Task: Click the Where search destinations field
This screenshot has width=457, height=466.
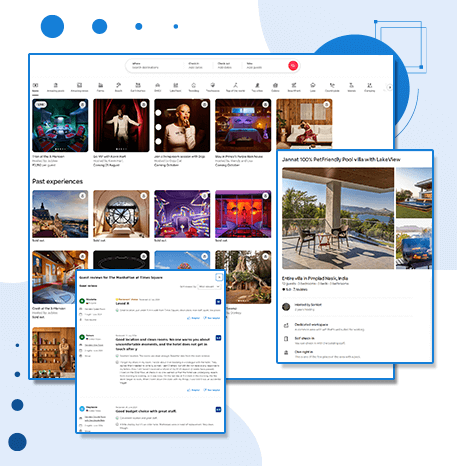Action: pyautogui.click(x=153, y=65)
